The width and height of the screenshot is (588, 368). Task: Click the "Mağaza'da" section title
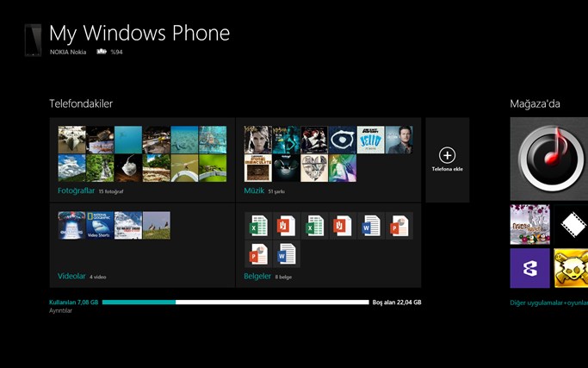pos(535,103)
